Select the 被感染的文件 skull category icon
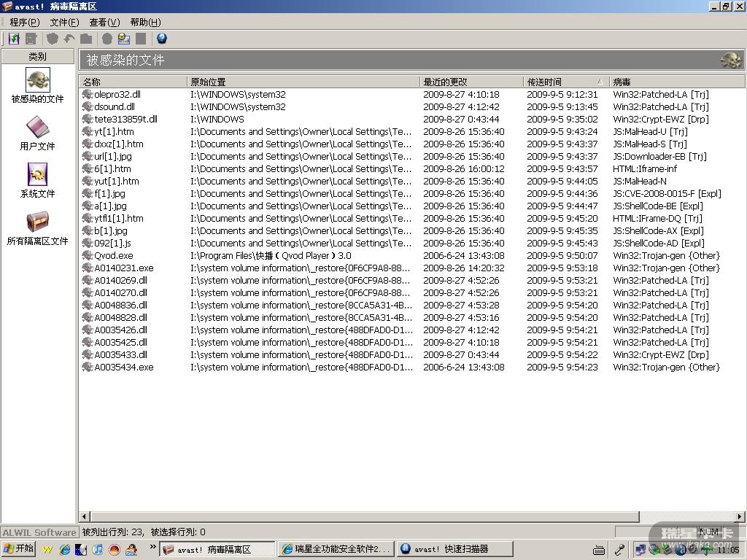747x560 pixels. (38, 79)
